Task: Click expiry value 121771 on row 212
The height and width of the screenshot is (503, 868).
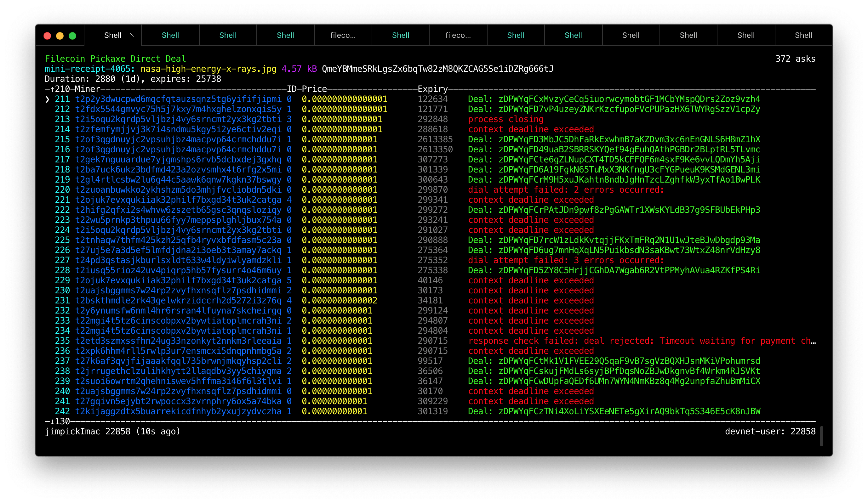Action: [433, 109]
